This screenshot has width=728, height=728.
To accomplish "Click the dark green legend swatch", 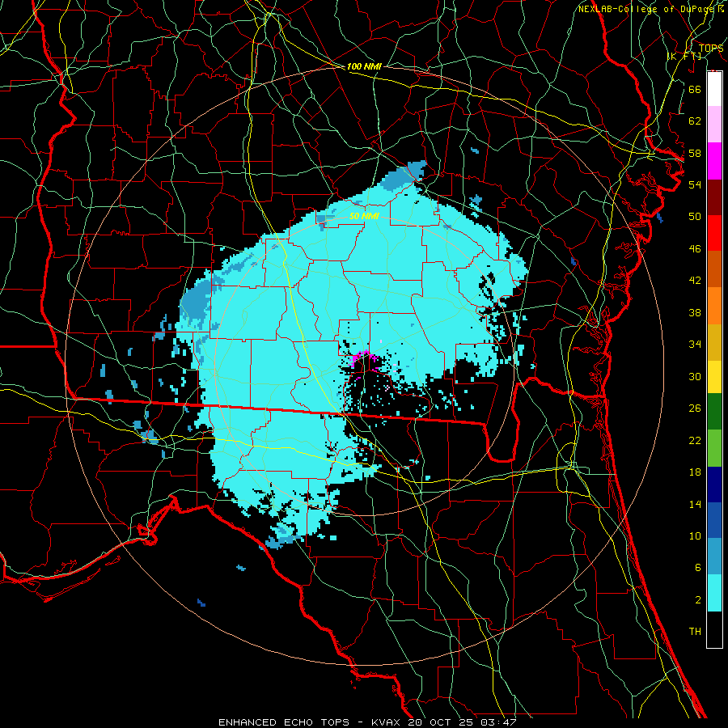I will click(x=714, y=412).
